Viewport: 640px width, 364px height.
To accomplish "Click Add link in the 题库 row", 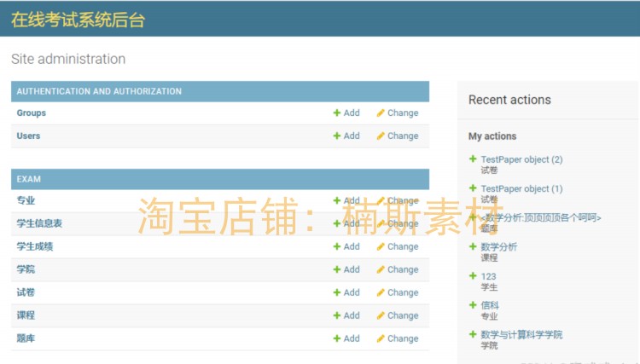I will (346, 338).
